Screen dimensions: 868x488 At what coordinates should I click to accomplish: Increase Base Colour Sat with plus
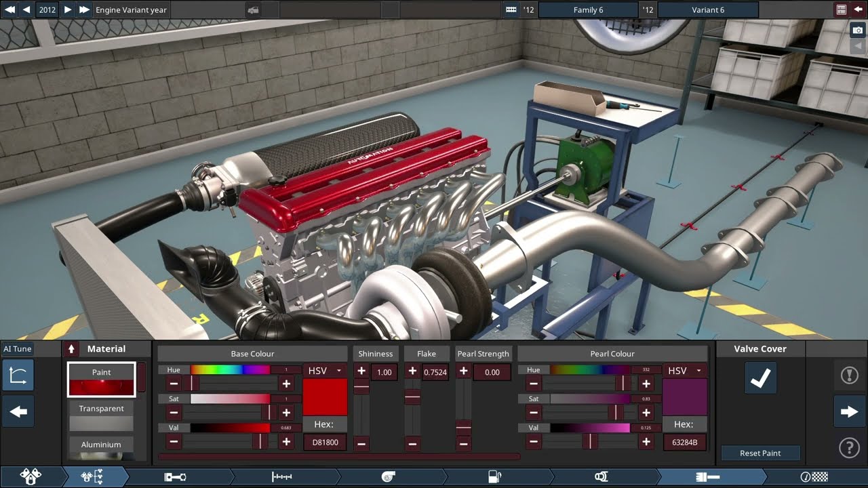coord(286,413)
